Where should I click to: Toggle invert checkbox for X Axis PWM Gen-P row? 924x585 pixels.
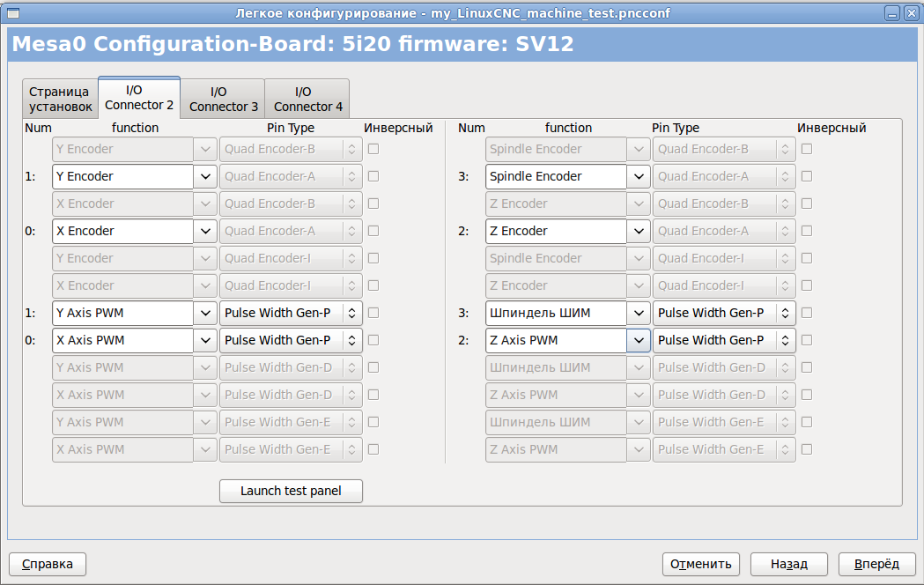click(x=373, y=340)
